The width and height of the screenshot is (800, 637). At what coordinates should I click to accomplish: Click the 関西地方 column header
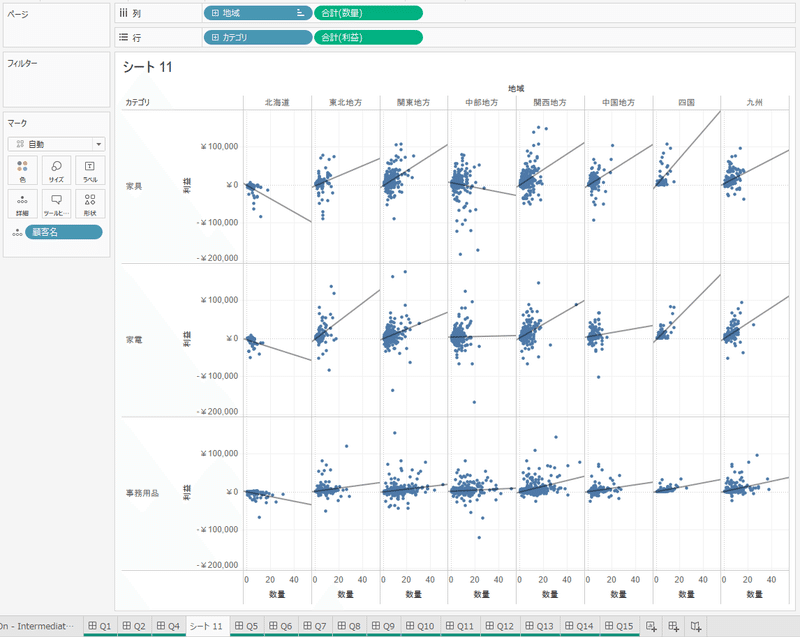pyautogui.click(x=550, y=103)
